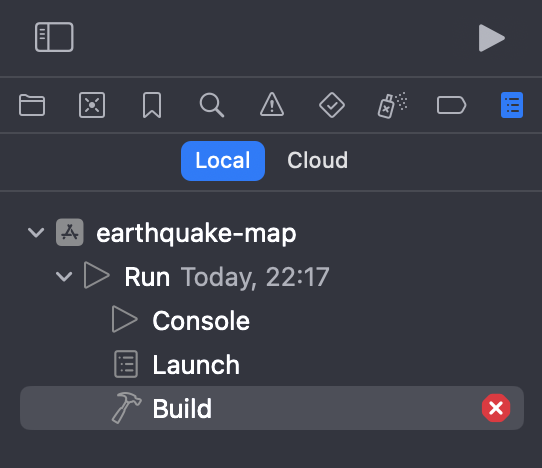Open the Breakpoint navigator icon

(451, 105)
